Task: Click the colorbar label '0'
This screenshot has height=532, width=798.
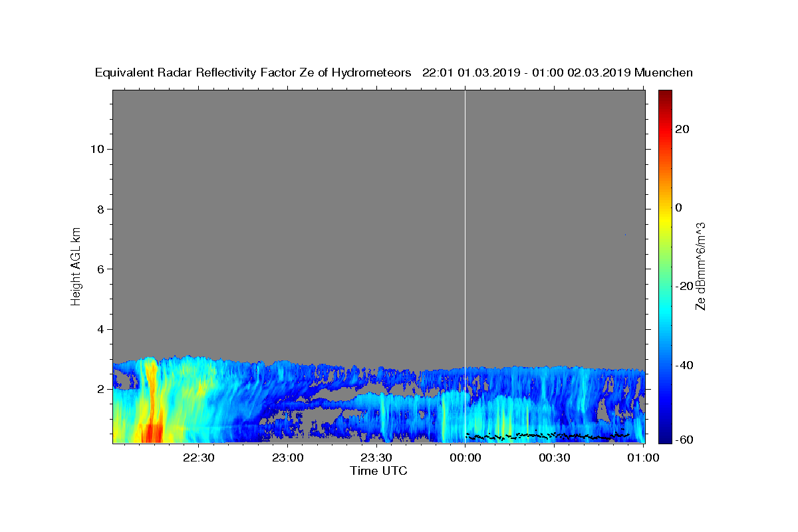Action: click(679, 207)
